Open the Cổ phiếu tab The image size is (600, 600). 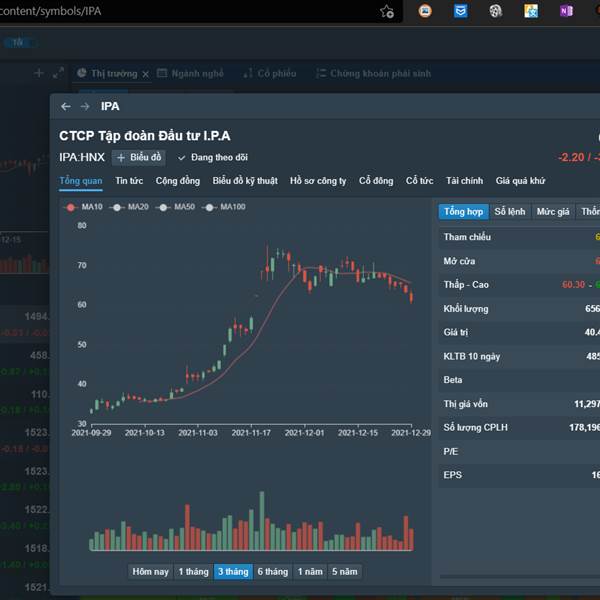(x=270, y=73)
